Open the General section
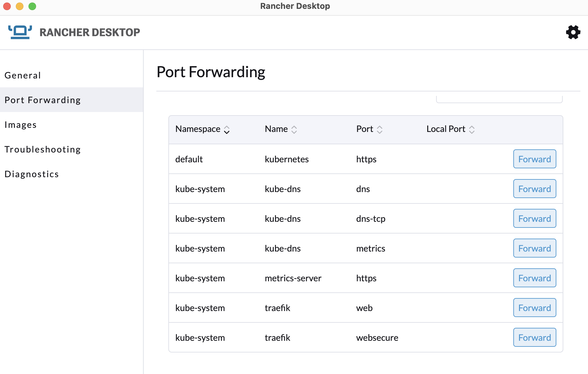 (x=72, y=75)
